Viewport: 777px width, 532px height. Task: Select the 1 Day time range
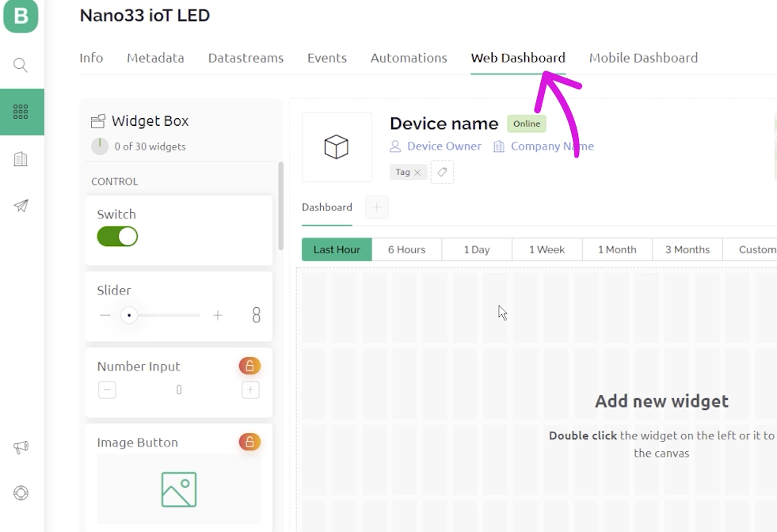477,249
